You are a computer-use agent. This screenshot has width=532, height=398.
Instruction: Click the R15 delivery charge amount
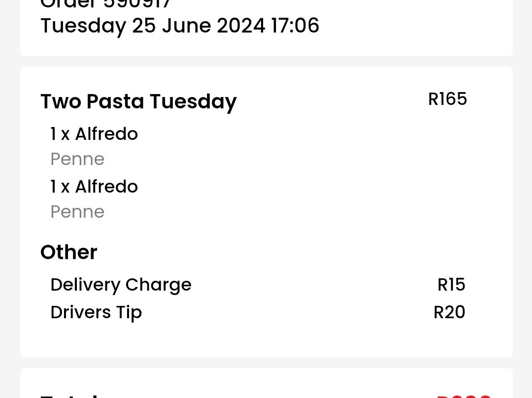451,284
